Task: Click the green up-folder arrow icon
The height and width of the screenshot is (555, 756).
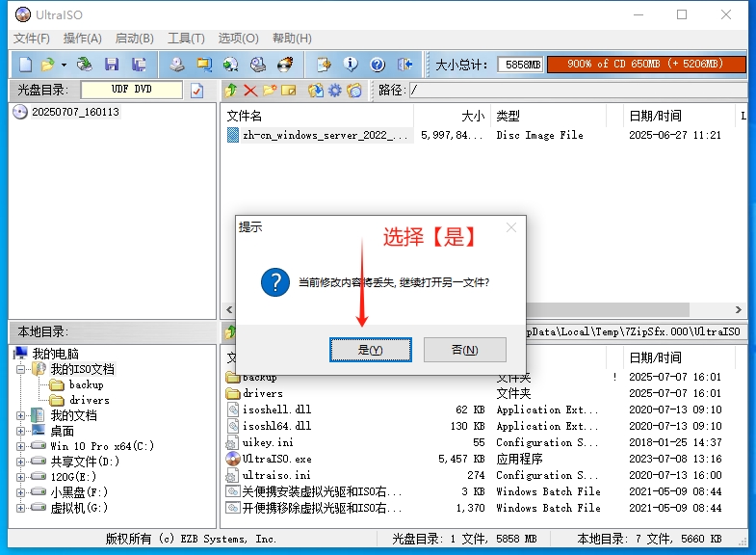Action: 231,91
